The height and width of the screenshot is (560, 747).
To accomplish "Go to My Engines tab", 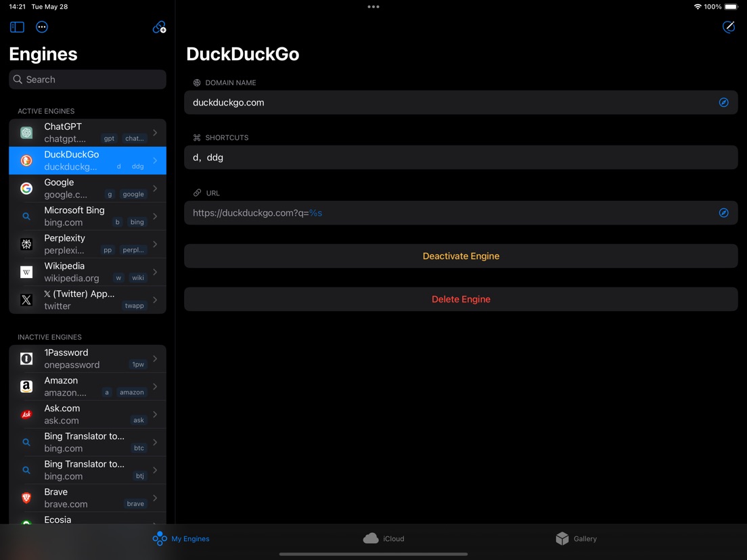I will (x=181, y=538).
